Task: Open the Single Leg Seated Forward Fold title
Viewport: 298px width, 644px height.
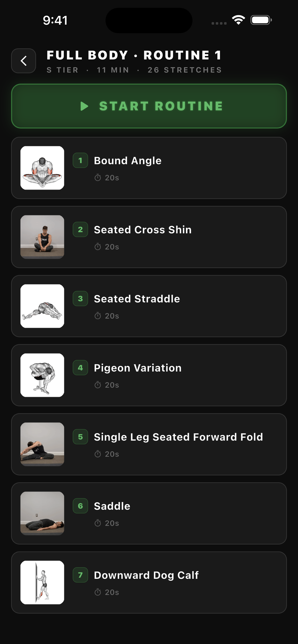Action: point(178,437)
